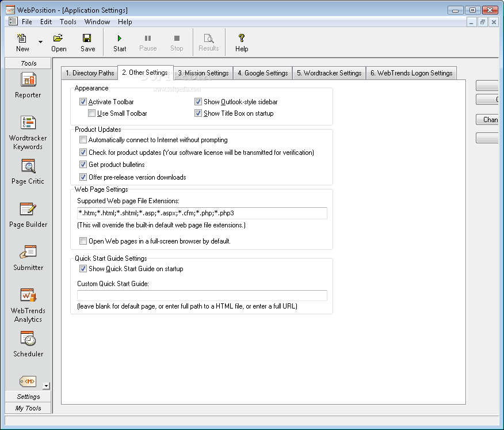This screenshot has width=504, height=430.
Task: Switch to Mission Settings tab
Action: click(x=203, y=73)
